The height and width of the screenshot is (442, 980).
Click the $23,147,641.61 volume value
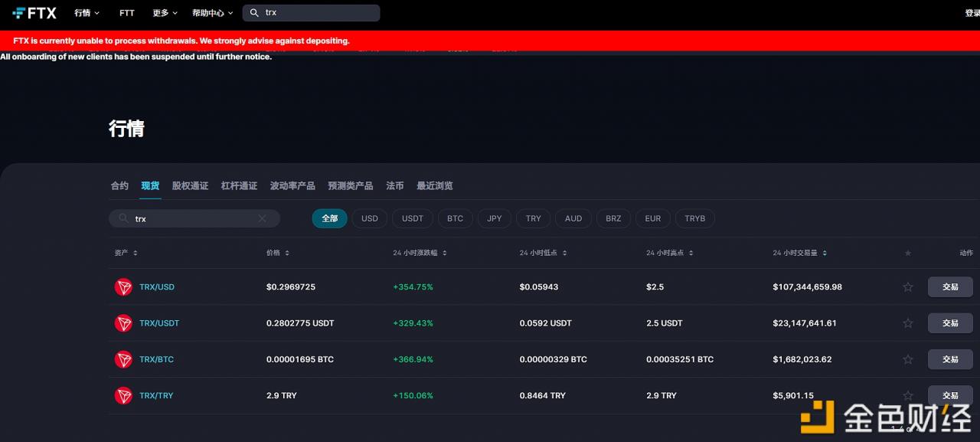pos(805,323)
